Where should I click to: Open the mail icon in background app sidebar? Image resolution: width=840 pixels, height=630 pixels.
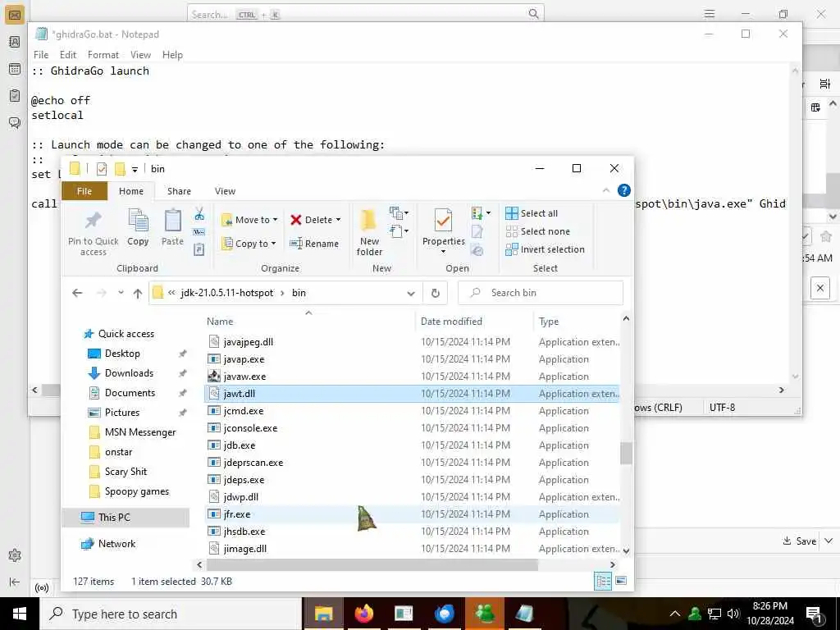tap(15, 15)
